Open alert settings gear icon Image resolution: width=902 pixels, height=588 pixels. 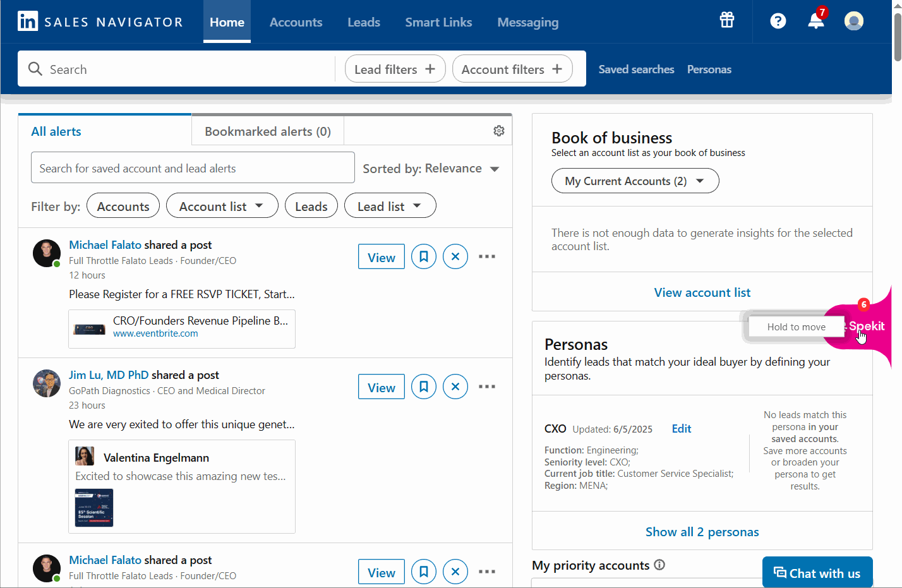[499, 131]
